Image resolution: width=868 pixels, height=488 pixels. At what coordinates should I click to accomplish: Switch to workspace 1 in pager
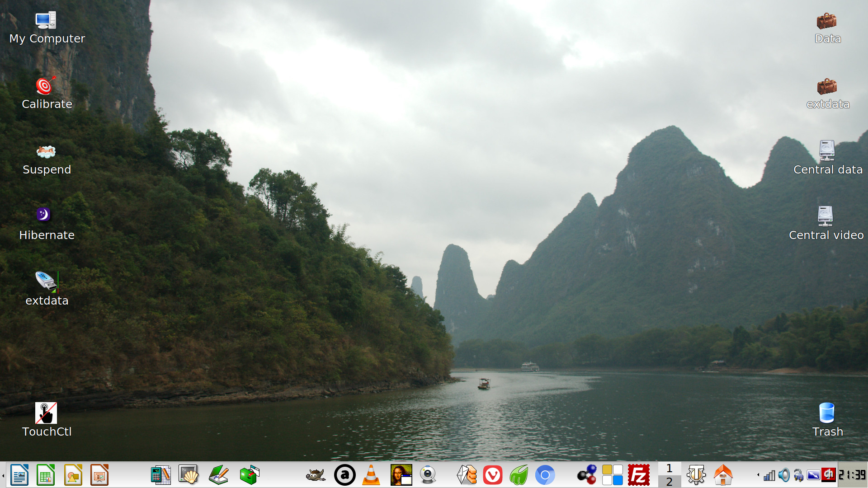[x=670, y=469]
